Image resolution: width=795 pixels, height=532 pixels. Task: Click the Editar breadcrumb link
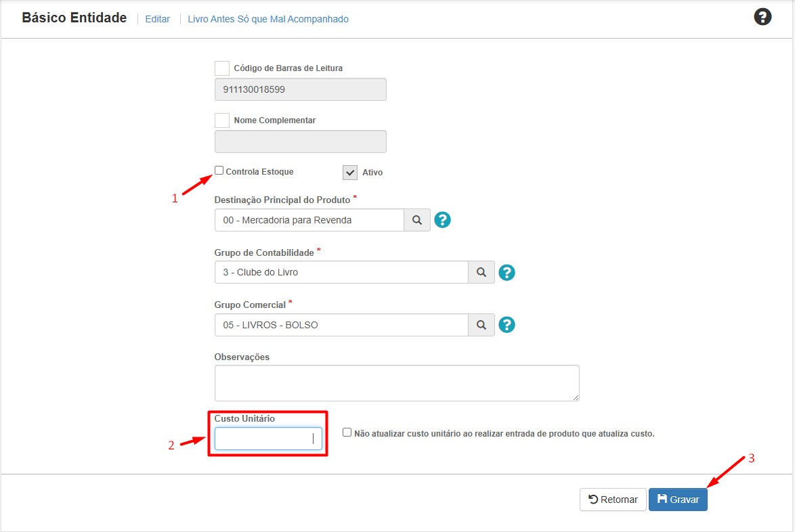(x=157, y=19)
